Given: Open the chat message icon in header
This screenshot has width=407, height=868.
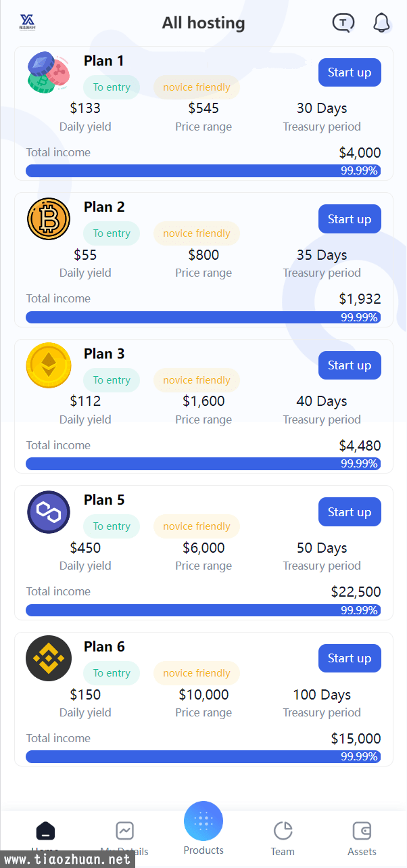Looking at the screenshot, I should (343, 23).
